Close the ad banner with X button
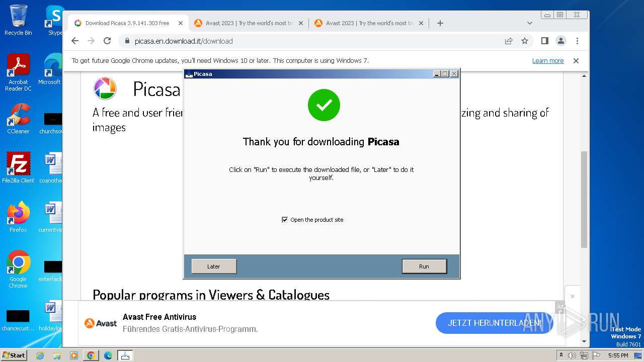Image resolution: width=644 pixels, height=362 pixels. coord(572,297)
